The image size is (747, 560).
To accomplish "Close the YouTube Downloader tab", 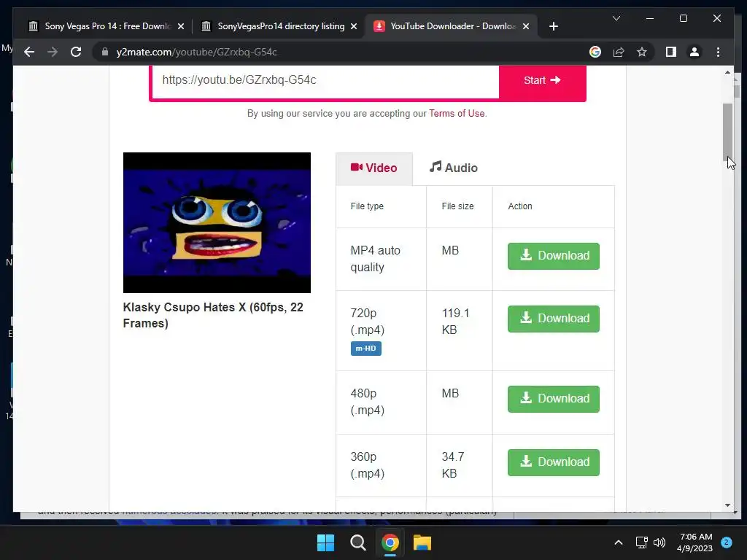I will pos(525,26).
